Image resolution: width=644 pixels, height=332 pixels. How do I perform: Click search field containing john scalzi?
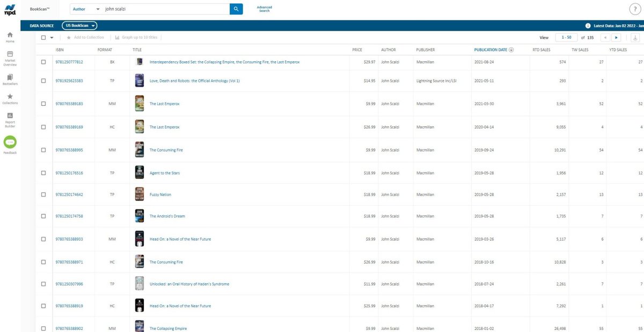[166, 9]
